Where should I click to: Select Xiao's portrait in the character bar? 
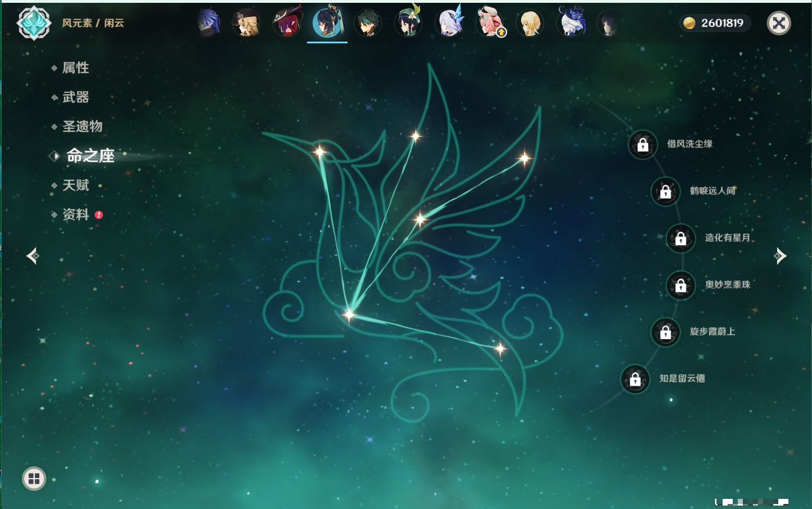click(x=368, y=23)
